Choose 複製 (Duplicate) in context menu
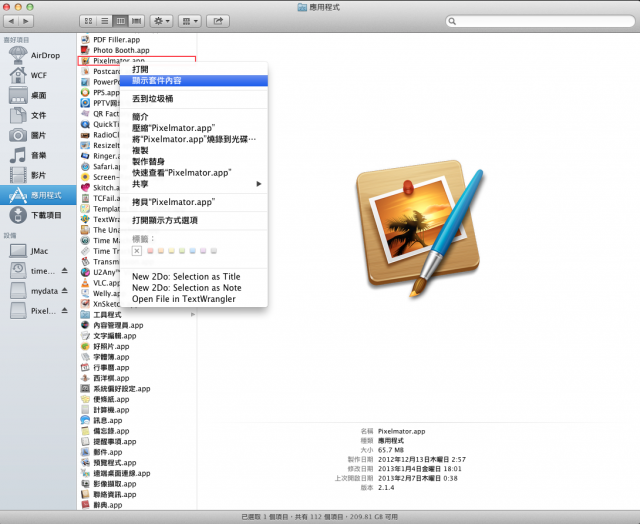Screen dimensions: 640x524 [x=194, y=150]
